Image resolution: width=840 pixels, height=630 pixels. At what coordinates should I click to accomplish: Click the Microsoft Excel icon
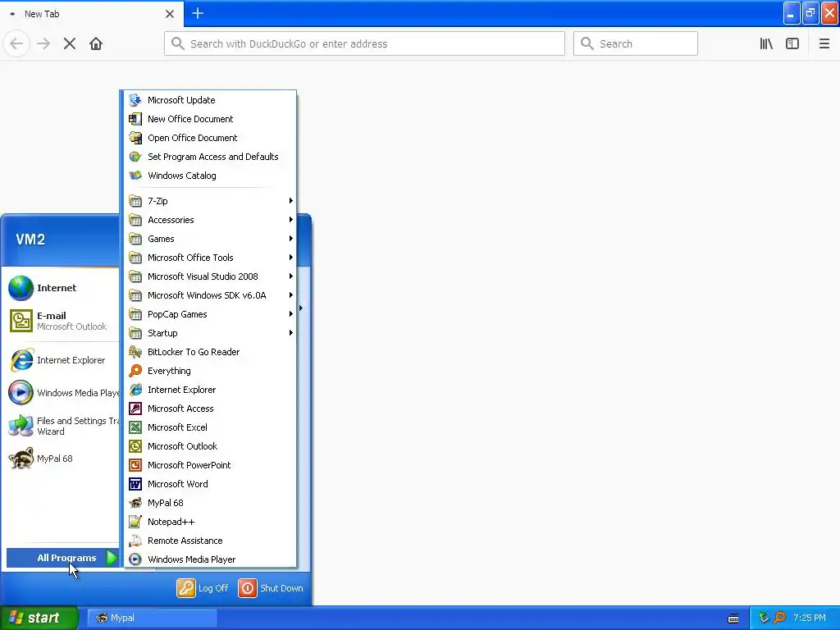pos(135,427)
